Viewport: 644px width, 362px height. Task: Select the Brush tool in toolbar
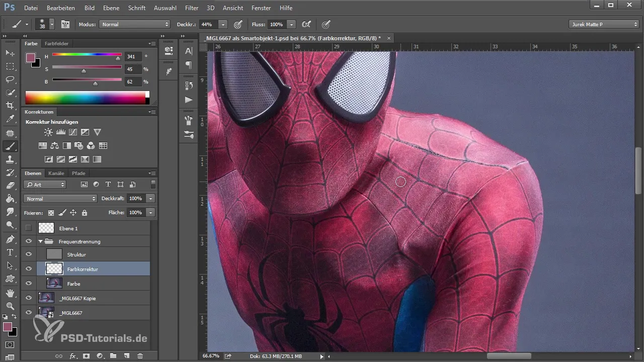point(10,146)
